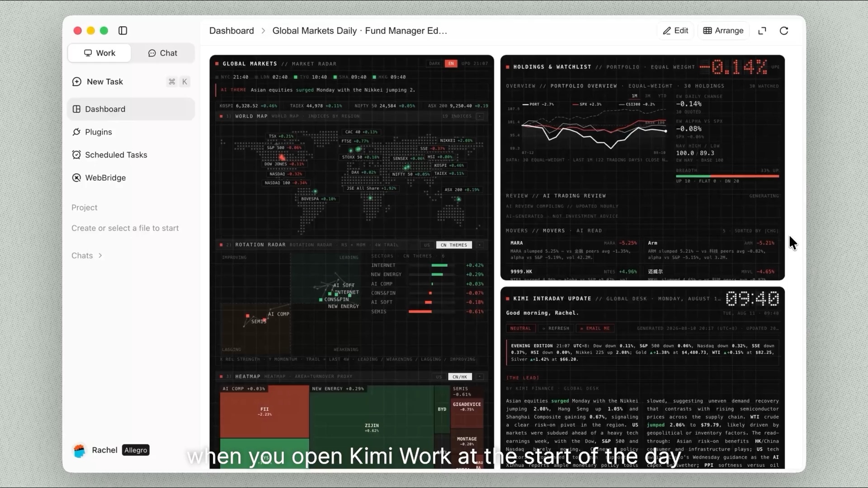The image size is (868, 488).
Task: Click the GIGADEVICE heatmap tile
Action: (x=467, y=413)
